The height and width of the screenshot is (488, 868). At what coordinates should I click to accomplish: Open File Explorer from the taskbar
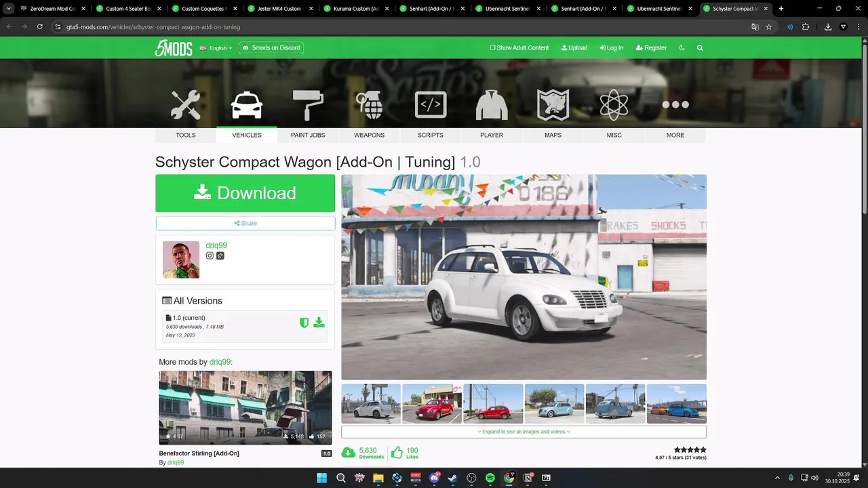[x=378, y=478]
